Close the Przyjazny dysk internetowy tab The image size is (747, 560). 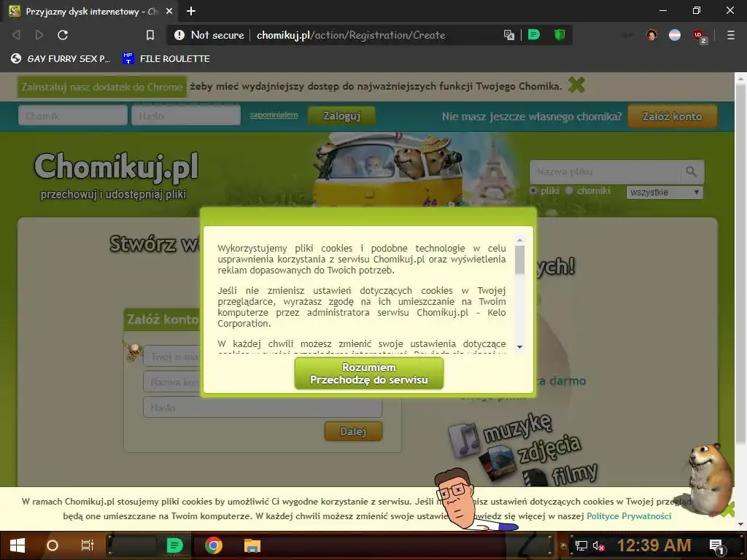coord(169,11)
